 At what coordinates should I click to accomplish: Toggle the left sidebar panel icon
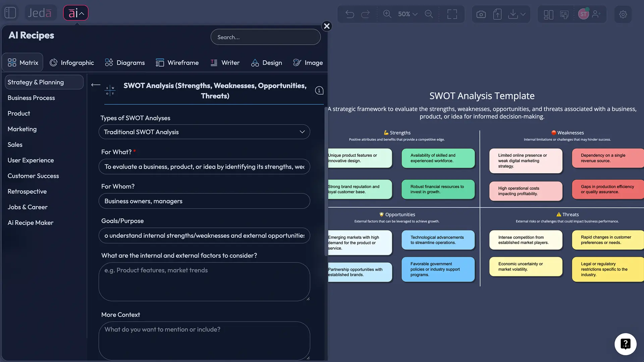(10, 12)
